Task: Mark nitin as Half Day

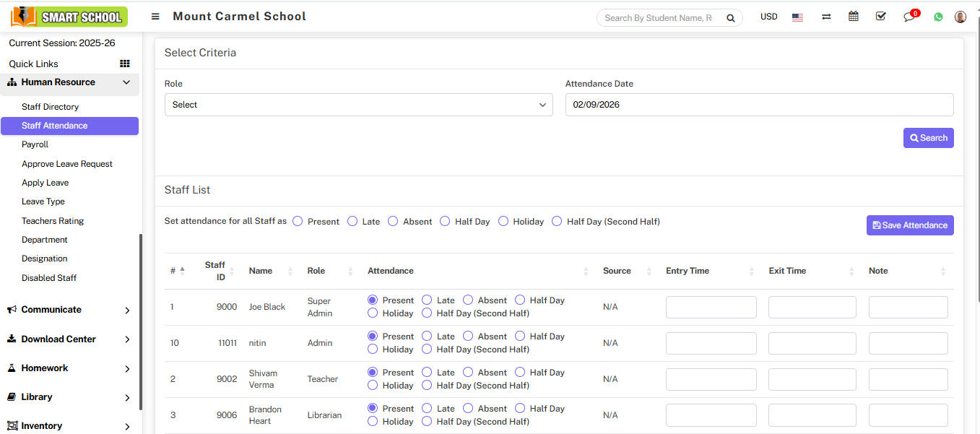Action: [520, 337]
